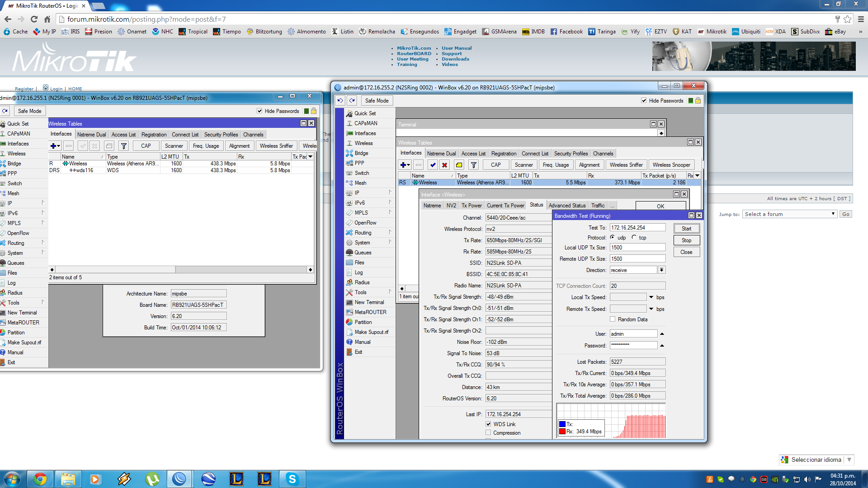Open Windows Explorer from the taskbar

(x=68, y=479)
